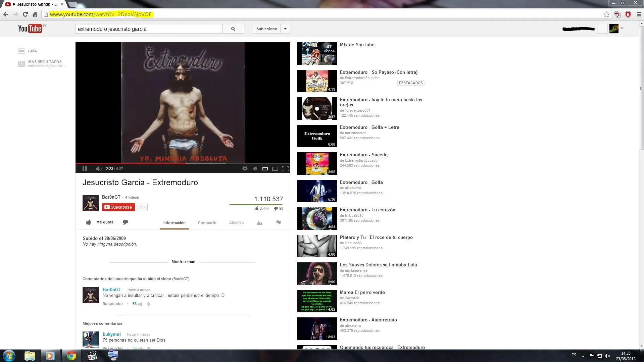644x362 pixels.
Task: Open the Añadir a tab
Action: coord(237,223)
